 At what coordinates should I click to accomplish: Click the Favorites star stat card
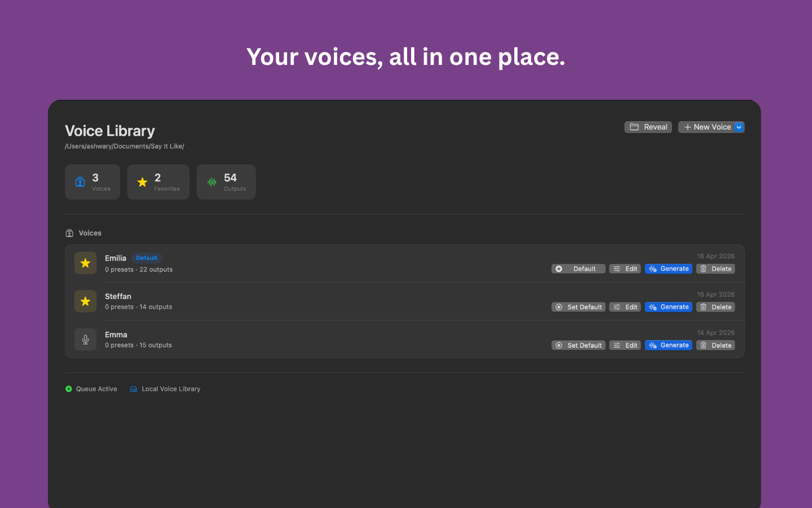point(158,182)
